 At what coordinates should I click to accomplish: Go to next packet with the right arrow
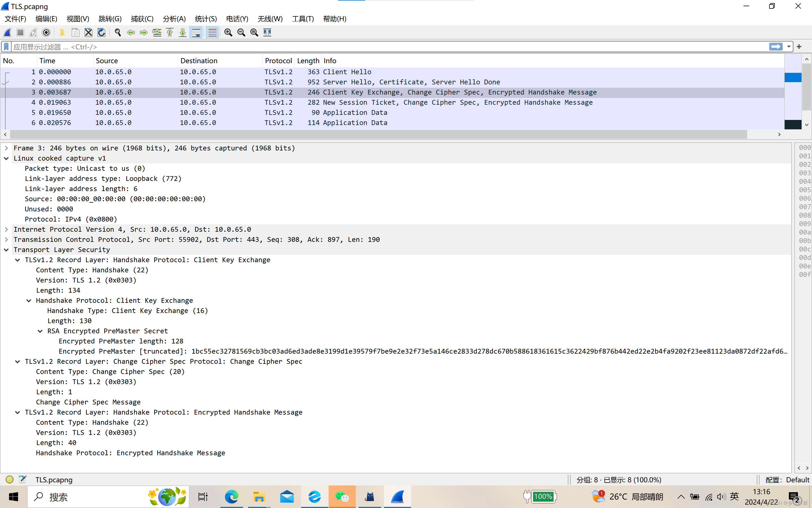coord(144,32)
